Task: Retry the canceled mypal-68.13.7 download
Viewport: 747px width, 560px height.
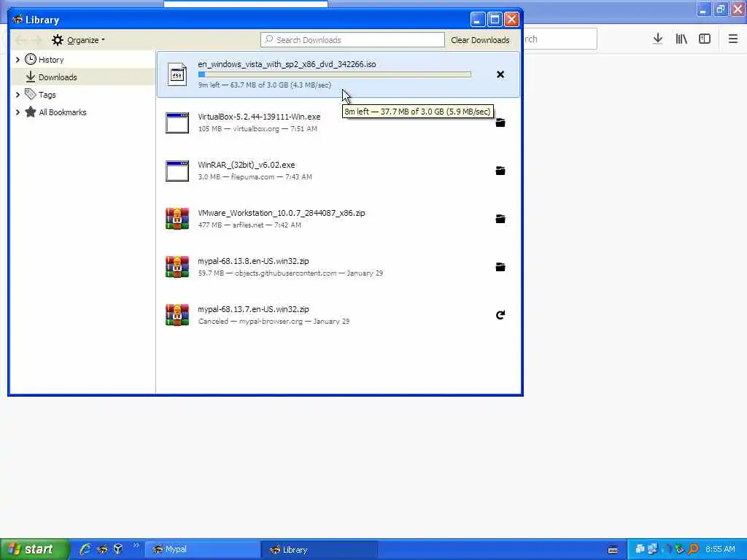Action: click(x=500, y=315)
